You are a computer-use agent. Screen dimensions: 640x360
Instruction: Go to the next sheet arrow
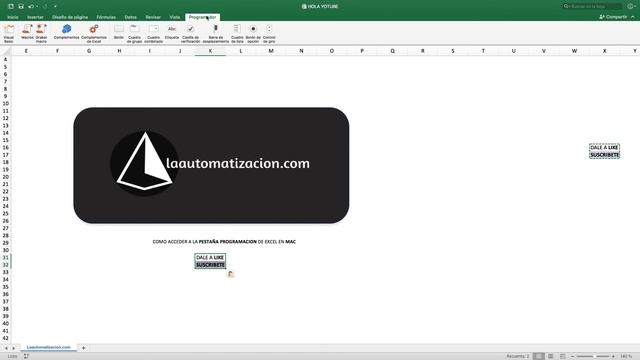(13, 348)
